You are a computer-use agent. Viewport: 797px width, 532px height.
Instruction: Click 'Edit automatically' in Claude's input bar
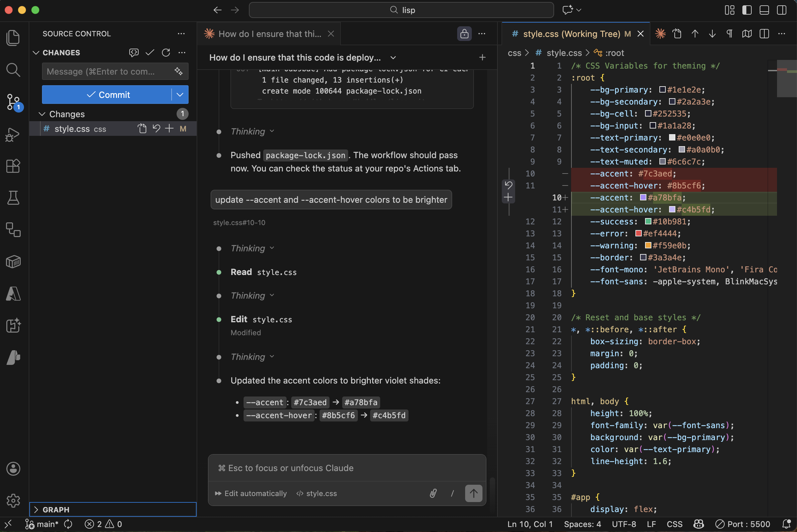click(x=255, y=493)
